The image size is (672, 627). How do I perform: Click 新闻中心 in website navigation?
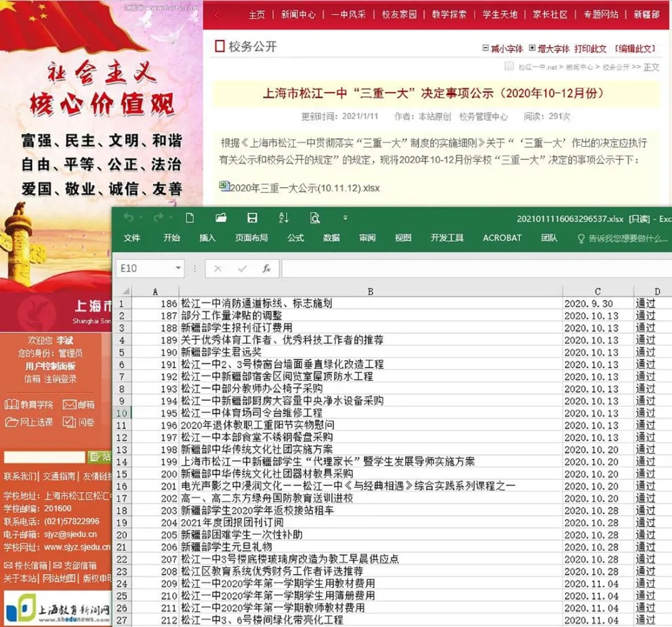click(298, 14)
